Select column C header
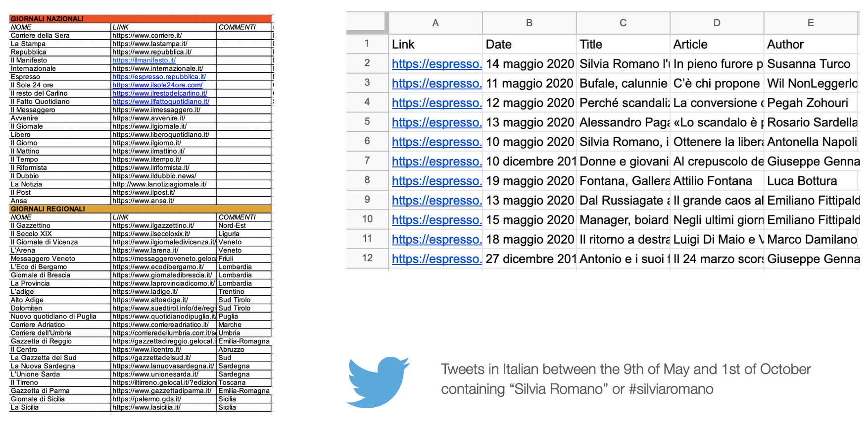868x428 pixels. [623, 23]
